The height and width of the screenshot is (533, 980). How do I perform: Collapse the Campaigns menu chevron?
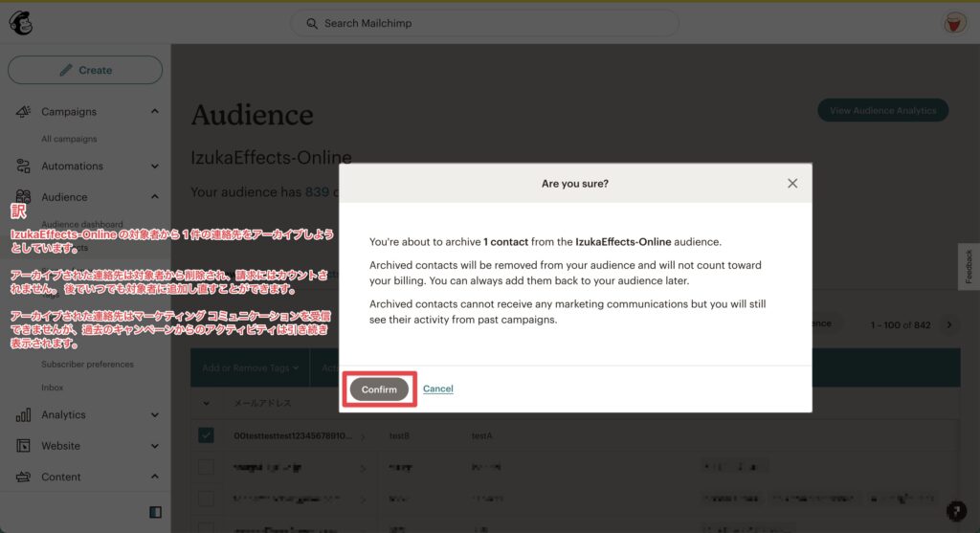154,111
